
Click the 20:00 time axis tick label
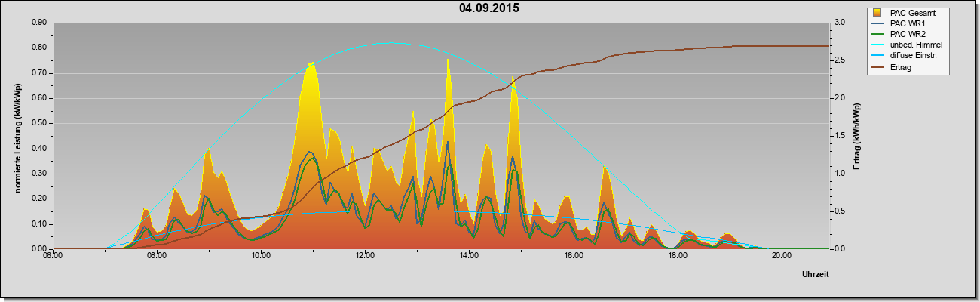click(781, 255)
